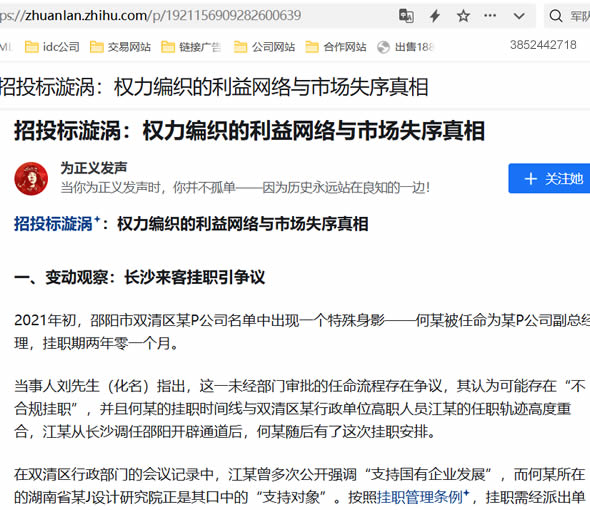
Task: Expand the address bar dropdown chevron
Action: [x=519, y=16]
